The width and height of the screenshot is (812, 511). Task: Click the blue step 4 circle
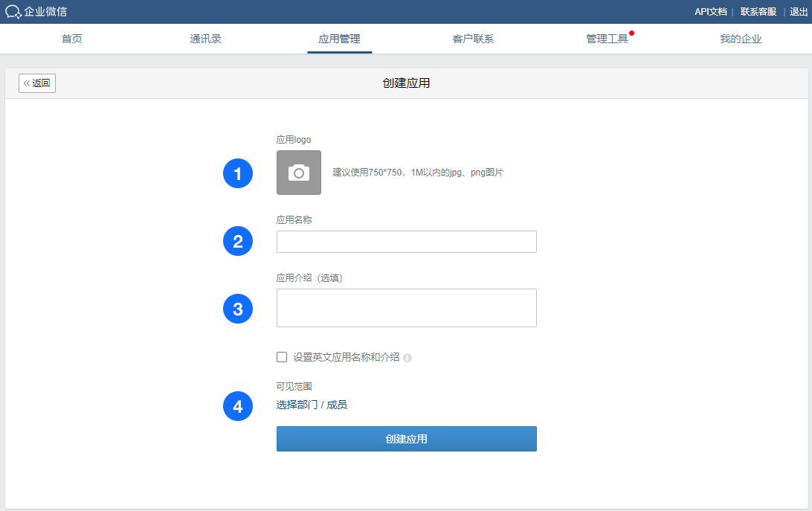pos(238,406)
